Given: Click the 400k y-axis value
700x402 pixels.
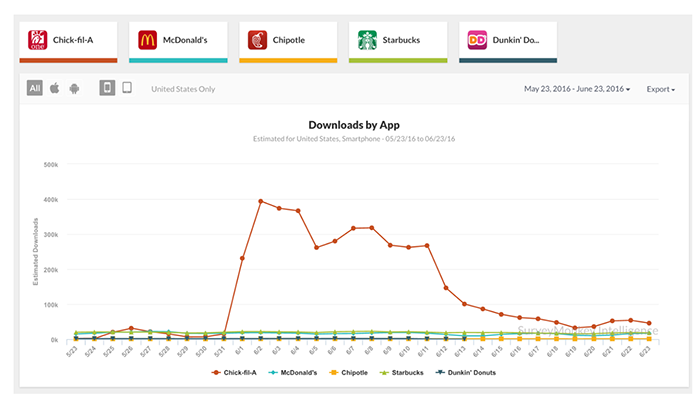Looking at the screenshot, I should (x=51, y=200).
